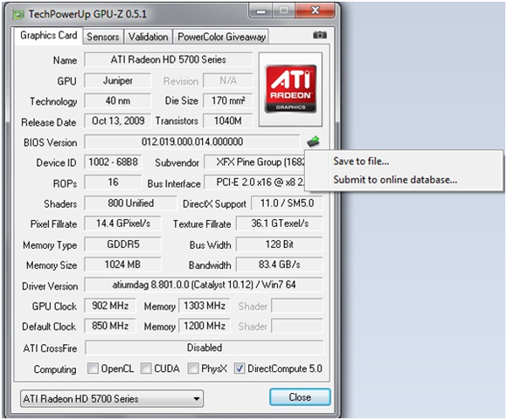This screenshot has height=420, width=507.
Task: Click the Close button
Action: [300, 397]
